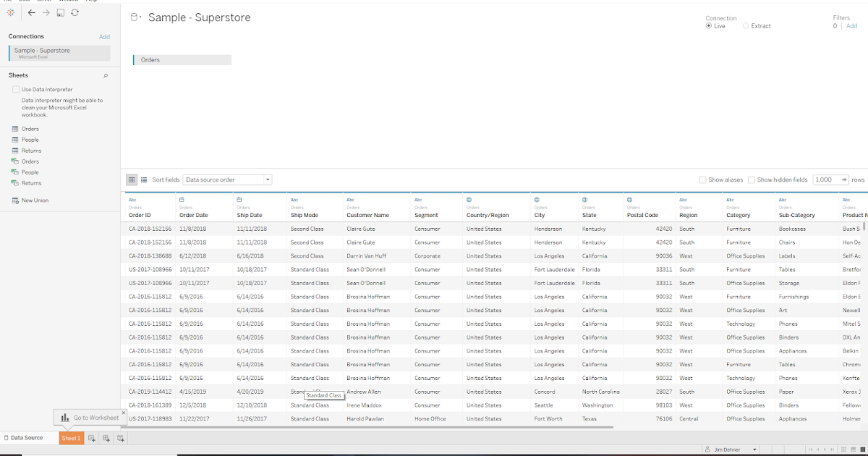868x456 pixels.
Task: Save the workbook with the disk icon
Action: coord(61,13)
